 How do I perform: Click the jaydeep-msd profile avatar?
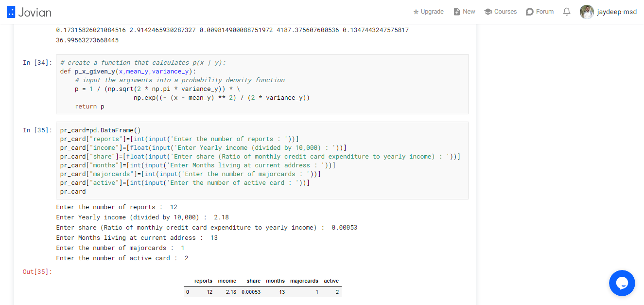[x=587, y=12]
